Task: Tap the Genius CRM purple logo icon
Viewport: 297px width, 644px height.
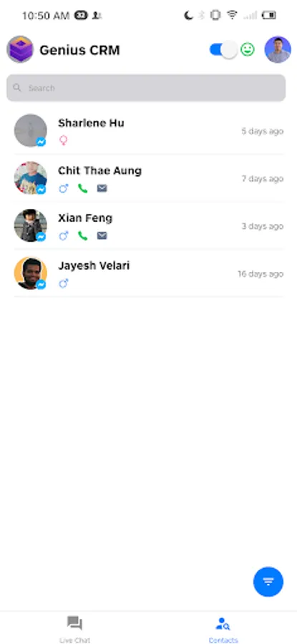Action: (20, 49)
